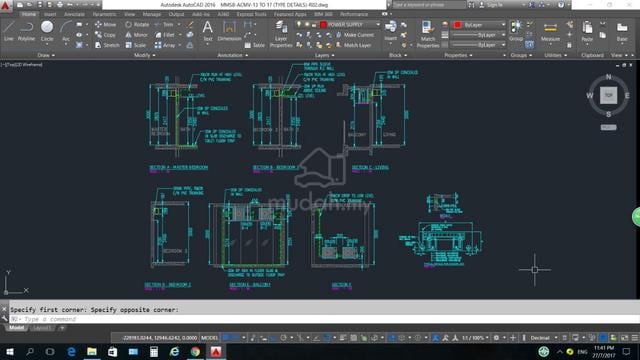Choose the Copy command

pos(105,35)
